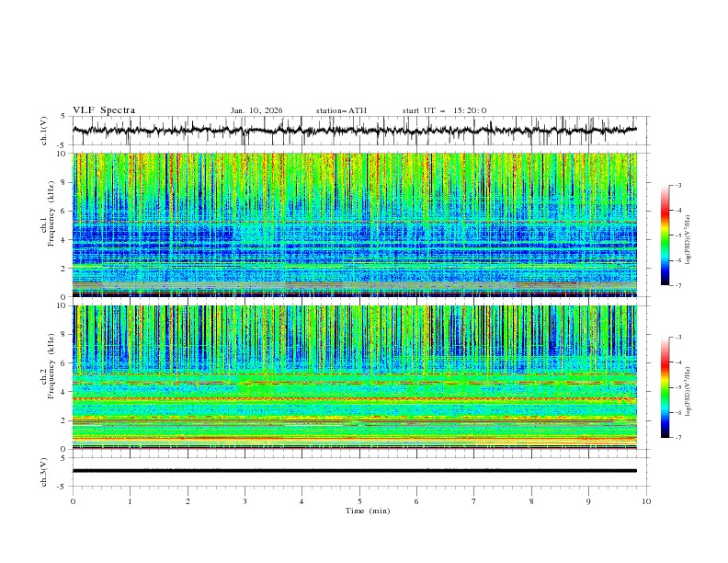
Task: Click the "5" tick on time axis
Action: pyautogui.click(x=359, y=501)
